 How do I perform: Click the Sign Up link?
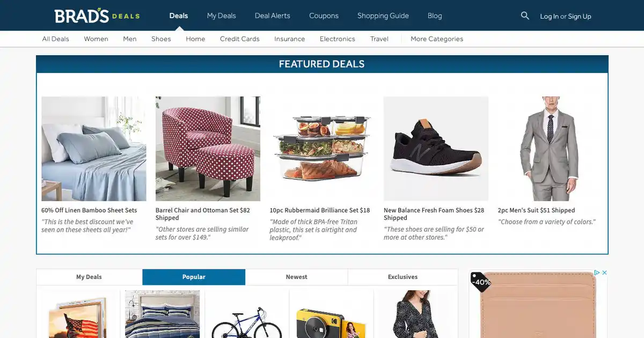tap(580, 16)
